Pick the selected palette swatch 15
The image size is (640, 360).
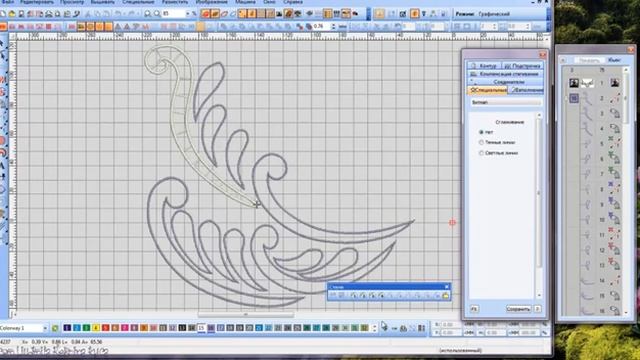point(201,328)
